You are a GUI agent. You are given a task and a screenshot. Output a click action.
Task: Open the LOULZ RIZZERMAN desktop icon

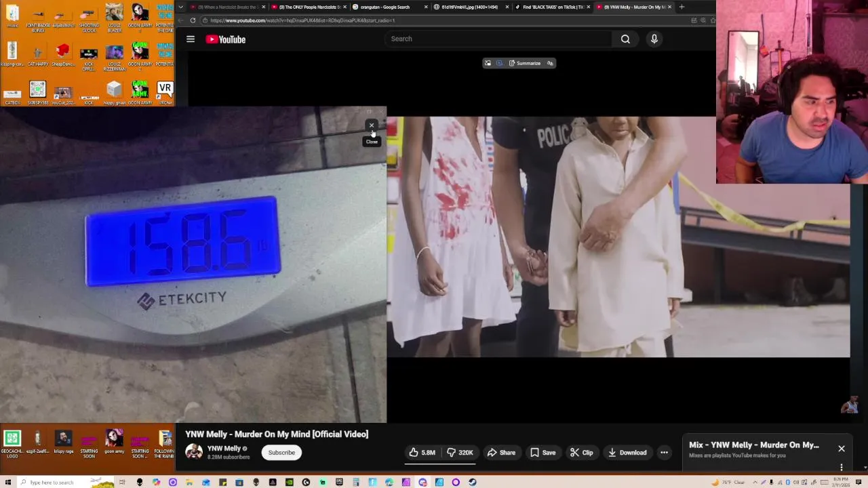[114, 58]
